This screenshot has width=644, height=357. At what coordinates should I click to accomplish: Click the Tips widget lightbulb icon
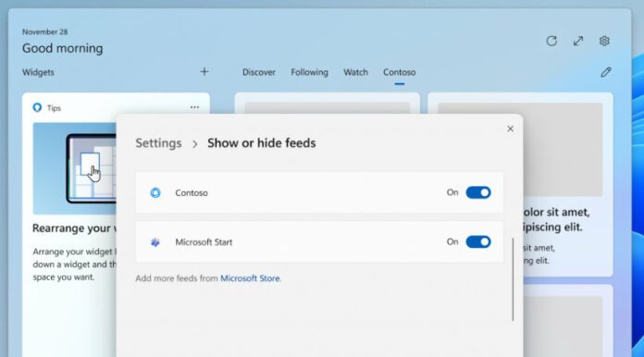point(37,107)
